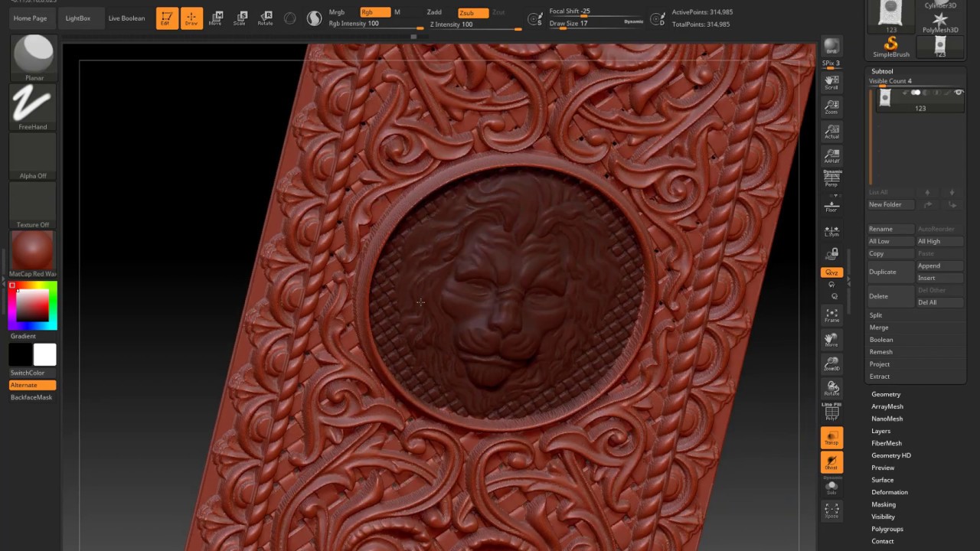Toggle Zsub mode

[472, 12]
